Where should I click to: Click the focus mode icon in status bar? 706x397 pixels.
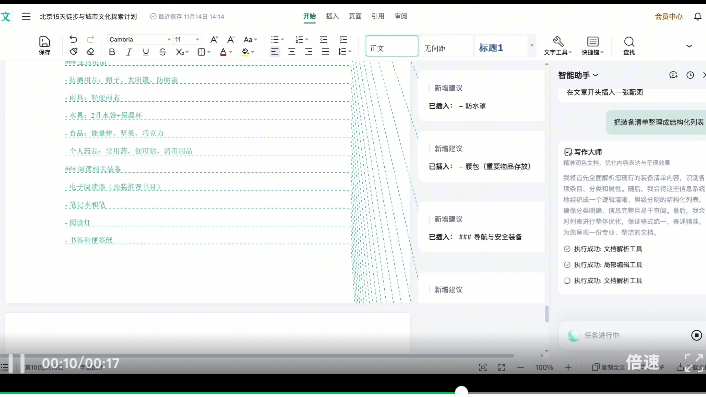click(x=483, y=368)
